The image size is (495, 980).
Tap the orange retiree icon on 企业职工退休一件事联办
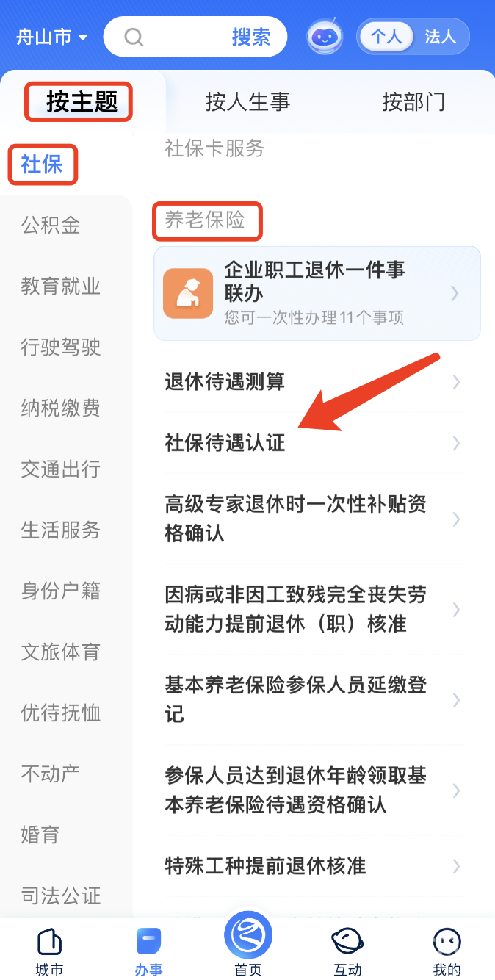click(183, 293)
